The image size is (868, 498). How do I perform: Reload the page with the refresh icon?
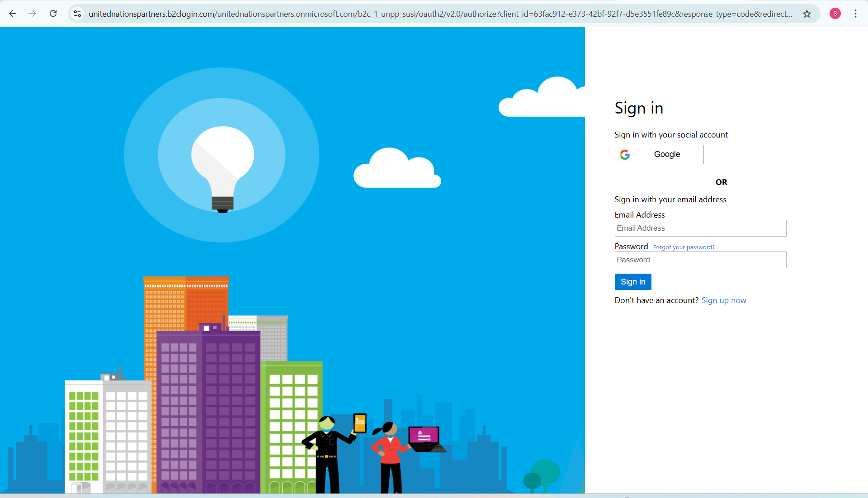pos(53,14)
